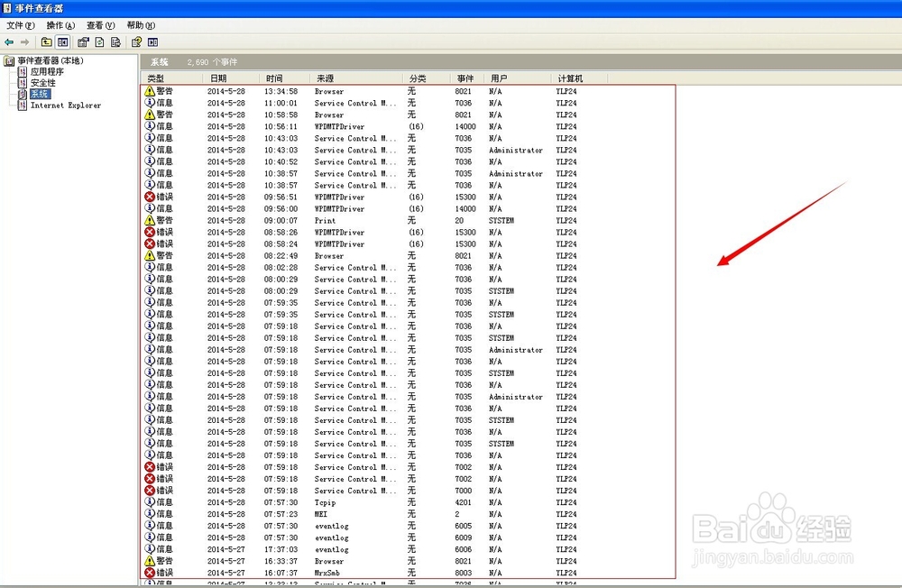This screenshot has width=902, height=588.
Task: Select 事件查看器 (本地) root node
Action: click(x=51, y=60)
